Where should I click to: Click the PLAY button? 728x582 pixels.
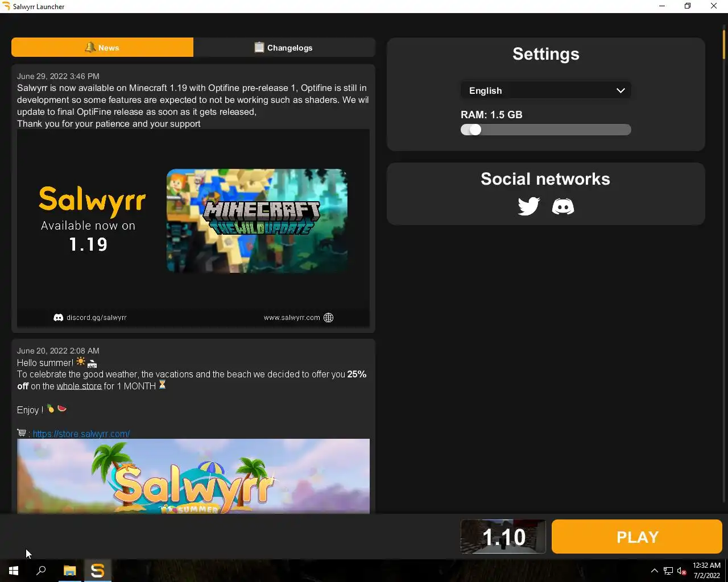pos(637,537)
